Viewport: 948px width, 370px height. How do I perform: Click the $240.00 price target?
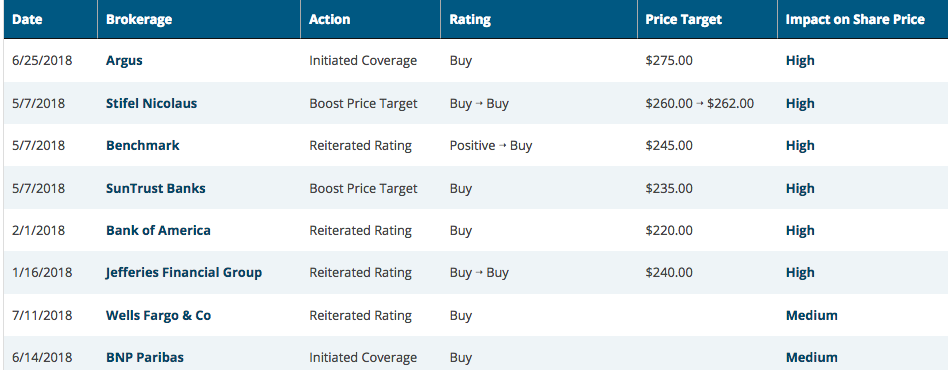(669, 273)
